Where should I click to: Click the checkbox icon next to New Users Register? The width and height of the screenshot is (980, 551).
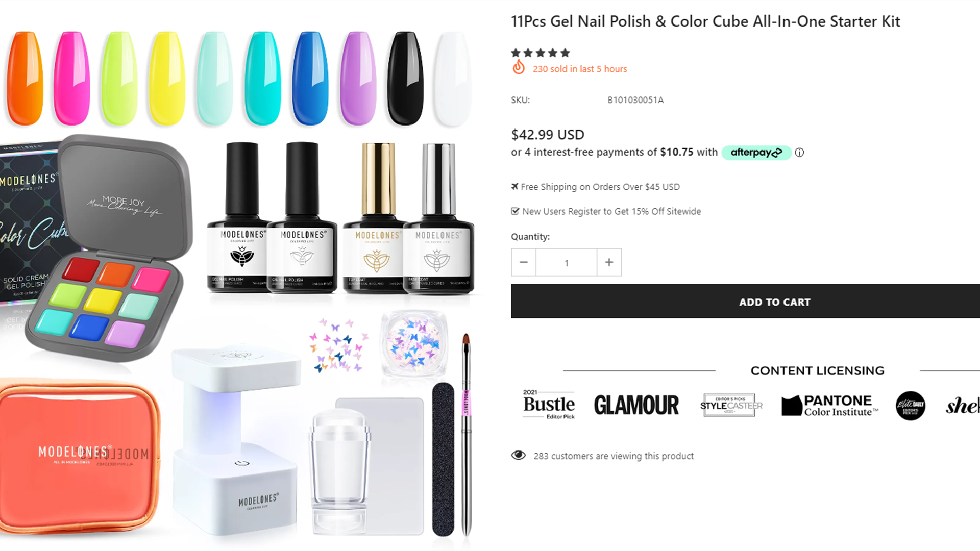click(x=515, y=211)
